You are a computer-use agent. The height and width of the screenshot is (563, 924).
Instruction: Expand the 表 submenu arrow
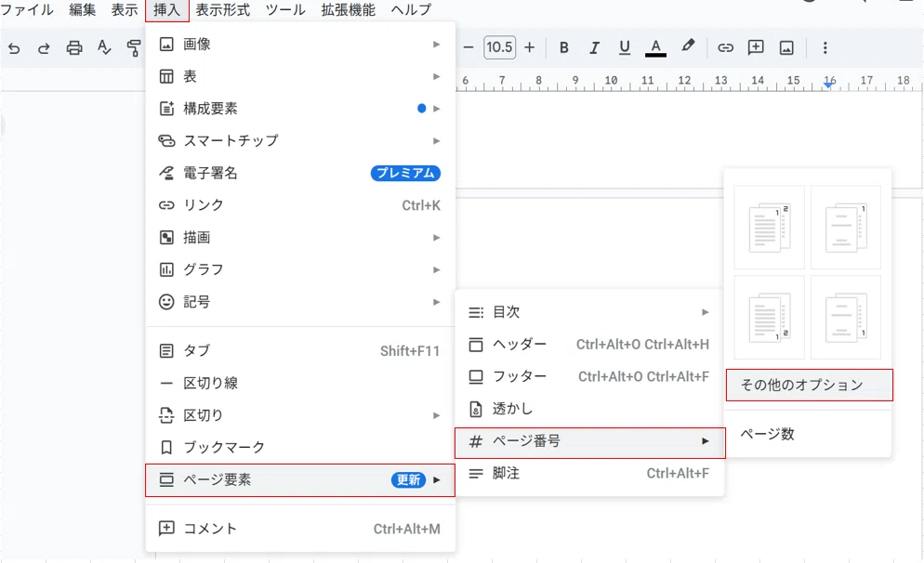coord(436,76)
